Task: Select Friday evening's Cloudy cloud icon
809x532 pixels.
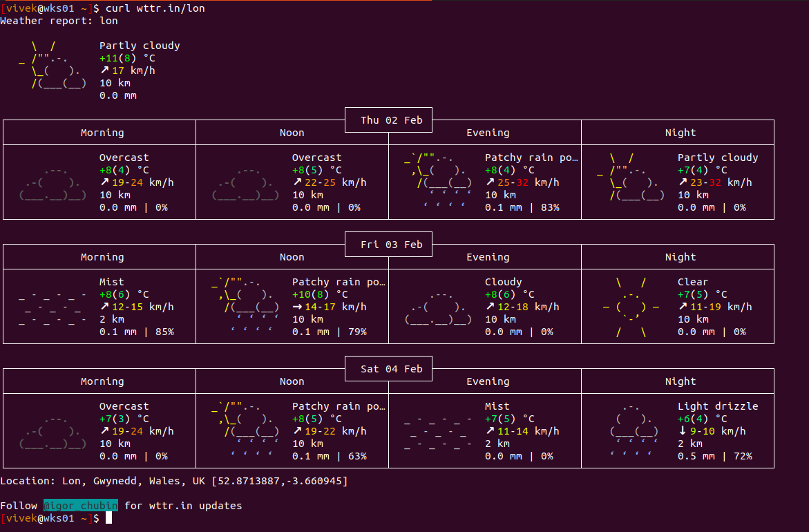Action: click(x=439, y=307)
